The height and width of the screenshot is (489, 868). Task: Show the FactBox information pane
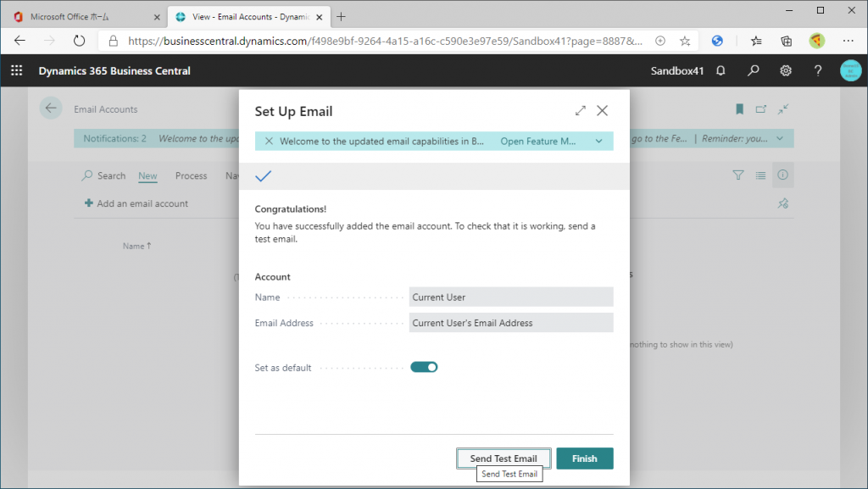click(x=782, y=175)
